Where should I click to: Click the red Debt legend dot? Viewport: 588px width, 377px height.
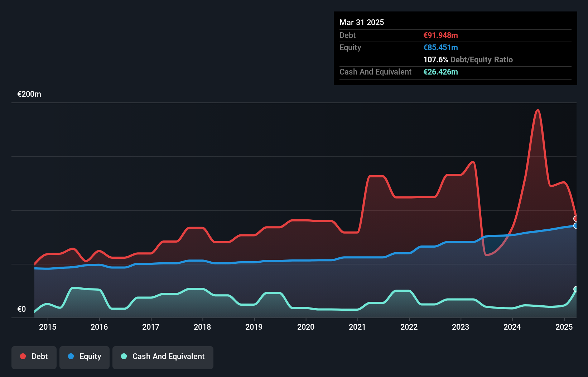[x=23, y=356]
